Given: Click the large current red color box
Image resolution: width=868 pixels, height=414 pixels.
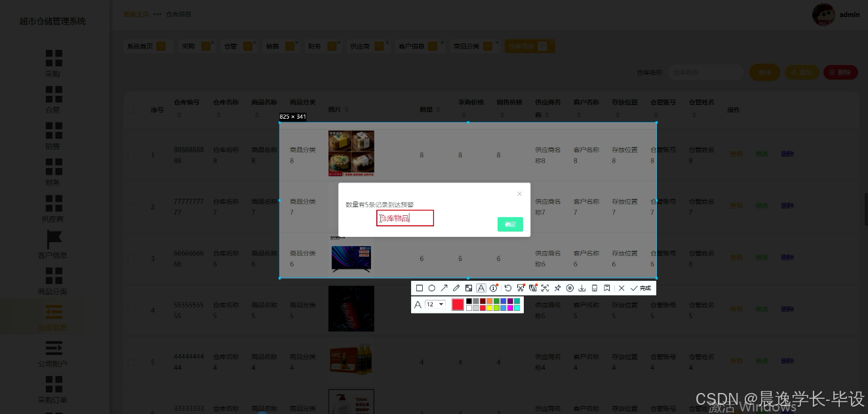Looking at the screenshot, I should pyautogui.click(x=458, y=304).
